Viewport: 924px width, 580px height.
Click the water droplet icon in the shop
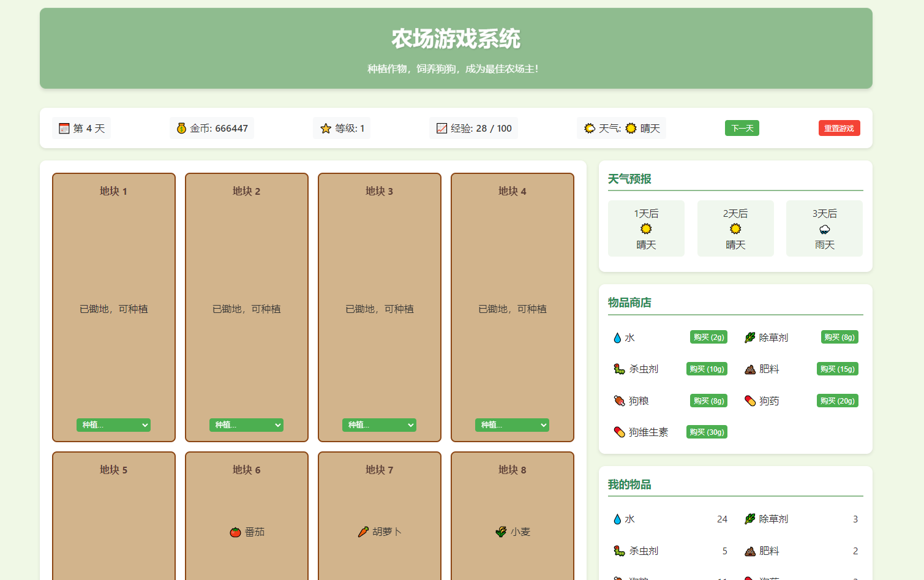[617, 337]
